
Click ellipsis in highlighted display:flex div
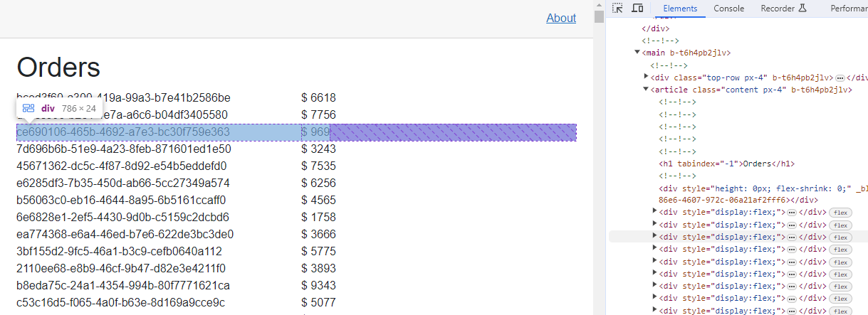[x=791, y=237]
